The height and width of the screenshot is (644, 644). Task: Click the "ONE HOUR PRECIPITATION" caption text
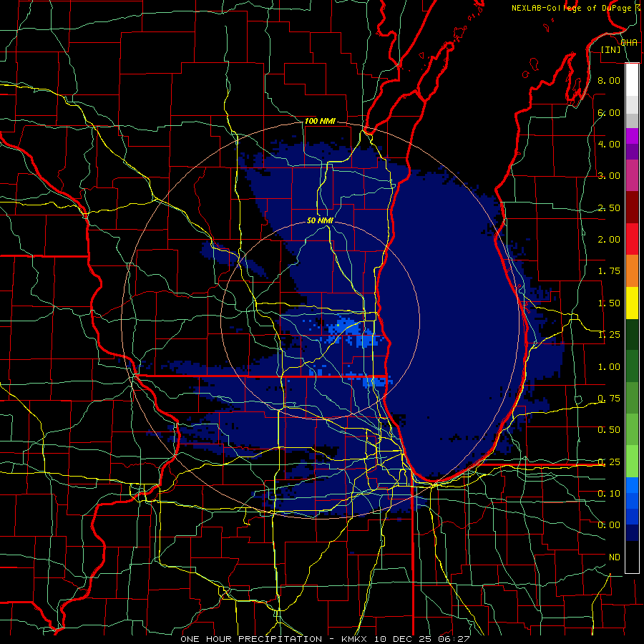(x=251, y=639)
